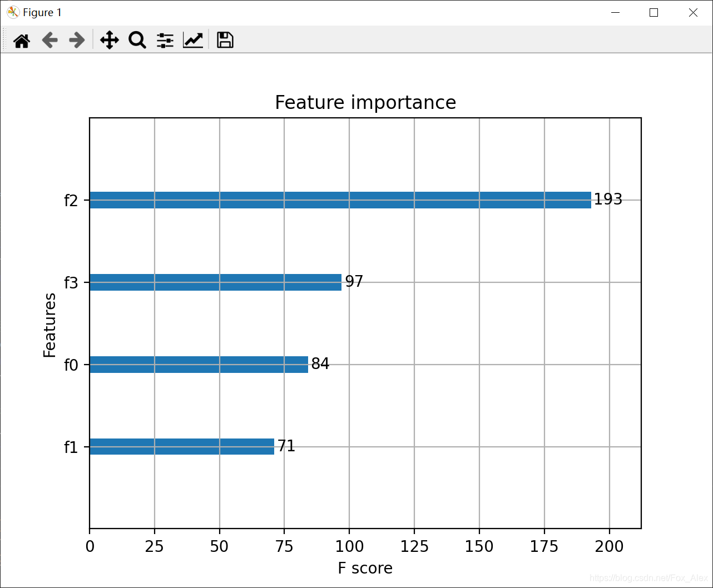Activate the Zoom to rectangle tool
The width and height of the screenshot is (713, 588).
tap(137, 40)
